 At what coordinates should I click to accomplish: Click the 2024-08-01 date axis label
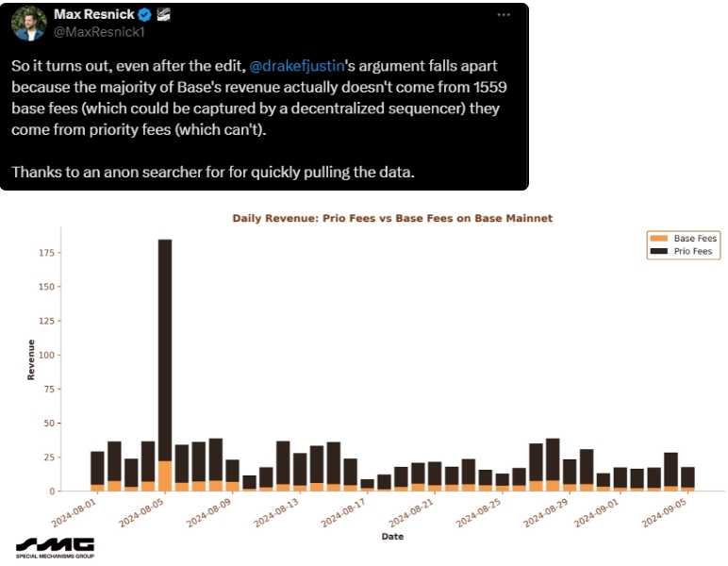pos(74,513)
